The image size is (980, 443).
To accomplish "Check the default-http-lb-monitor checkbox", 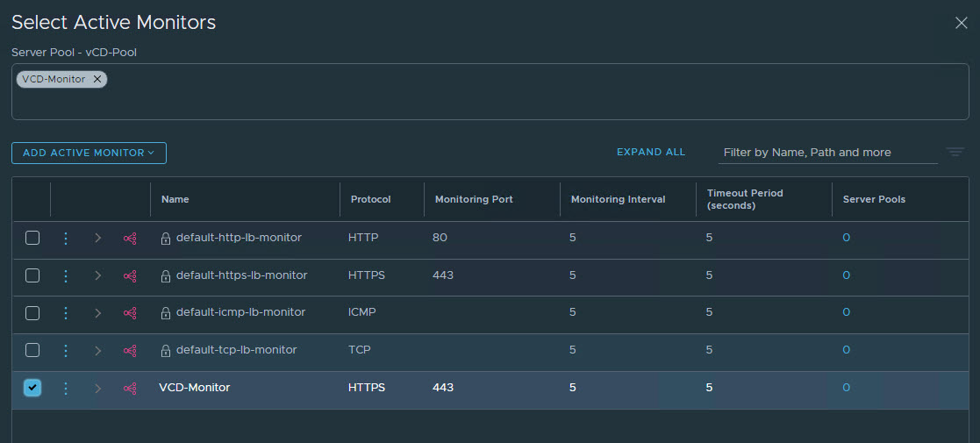I will pos(32,238).
